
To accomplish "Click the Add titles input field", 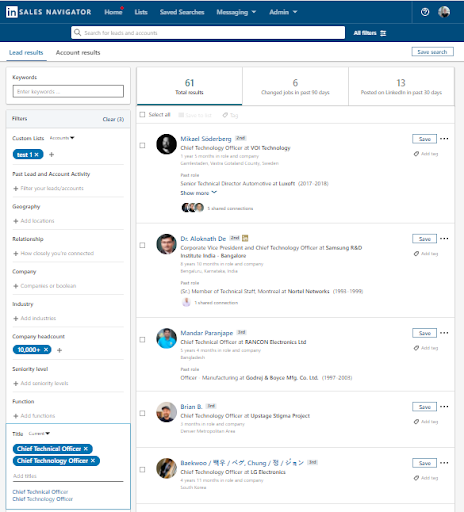I will click(68, 476).
